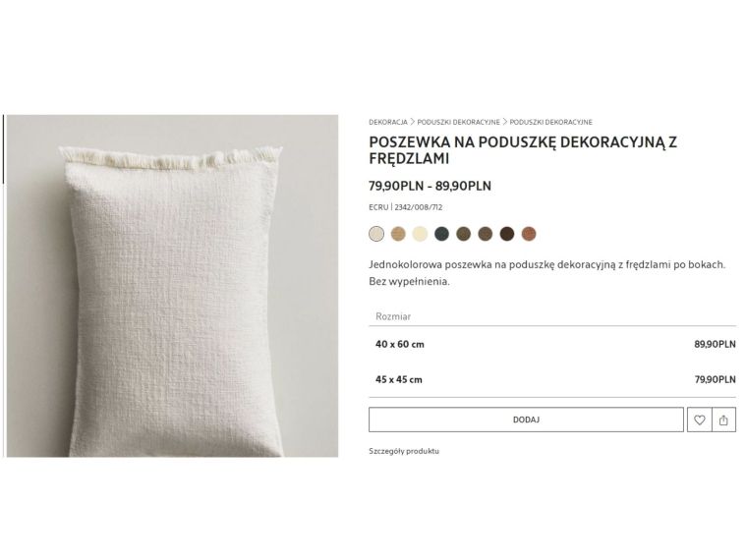
Task: Add product to wishlist with heart icon
Action: click(x=700, y=420)
